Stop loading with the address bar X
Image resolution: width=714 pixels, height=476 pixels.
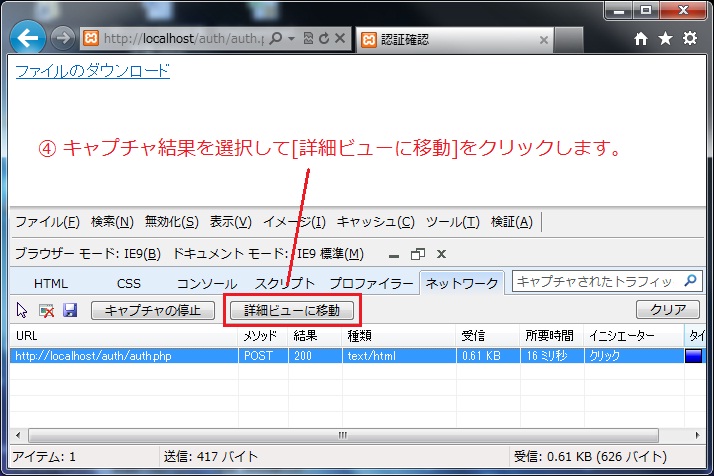[x=340, y=38]
